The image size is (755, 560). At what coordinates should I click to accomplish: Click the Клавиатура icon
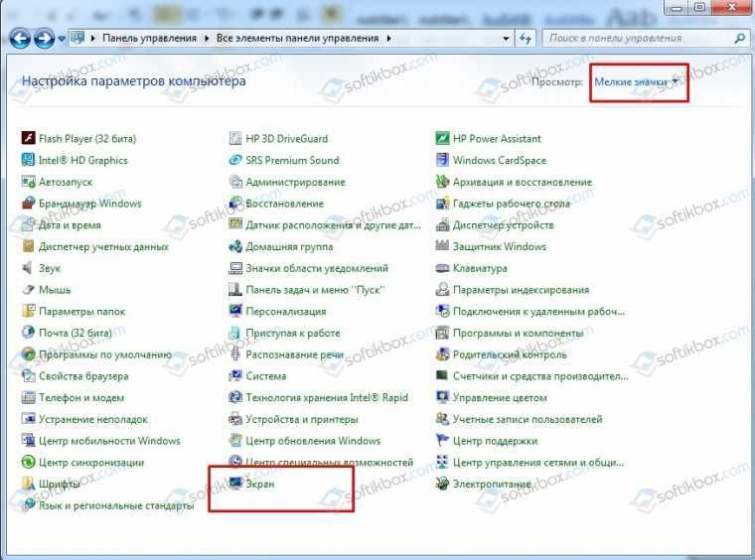point(442,268)
